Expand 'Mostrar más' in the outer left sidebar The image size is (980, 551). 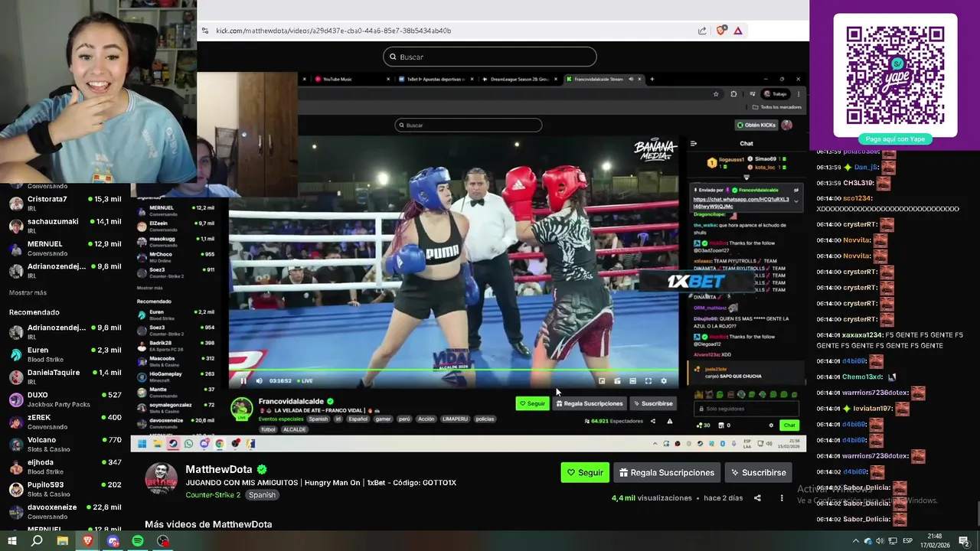[x=28, y=292]
